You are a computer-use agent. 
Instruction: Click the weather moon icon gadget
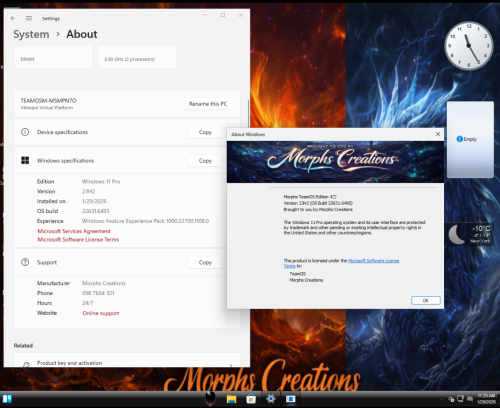pos(456,234)
